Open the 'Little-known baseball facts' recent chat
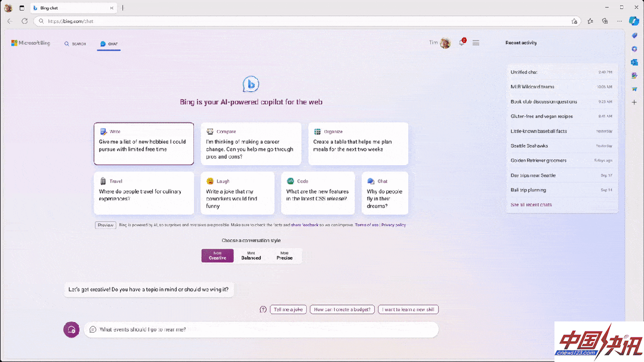 (x=562, y=131)
